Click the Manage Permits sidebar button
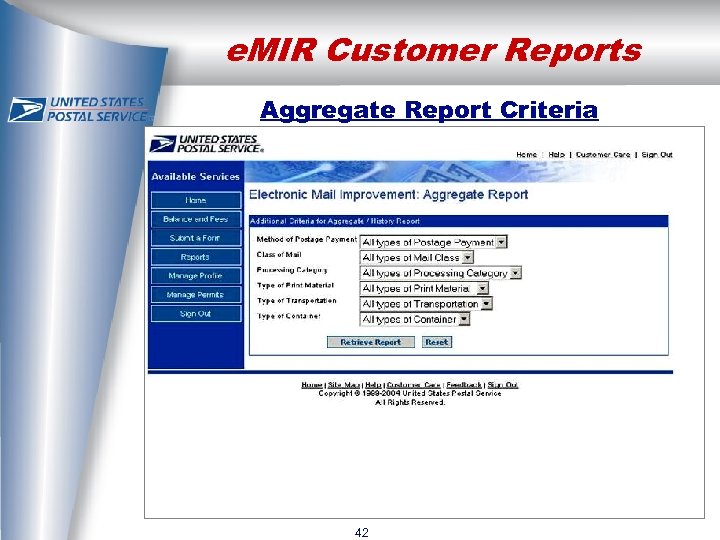The width and height of the screenshot is (720, 540). coord(196,294)
